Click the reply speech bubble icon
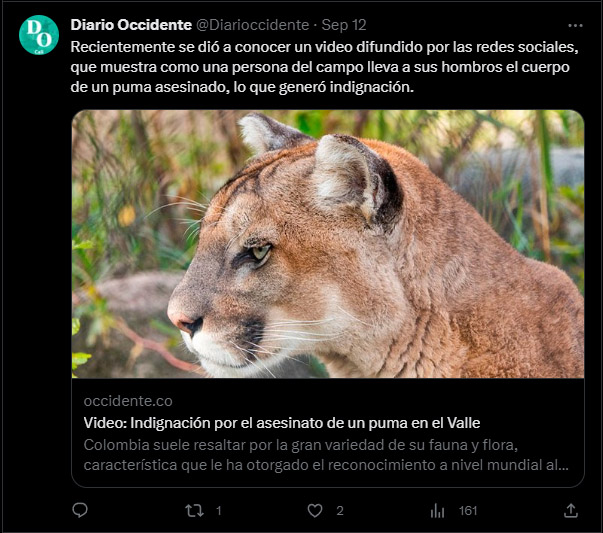Viewport: 603px width, 533px height. coord(80,510)
